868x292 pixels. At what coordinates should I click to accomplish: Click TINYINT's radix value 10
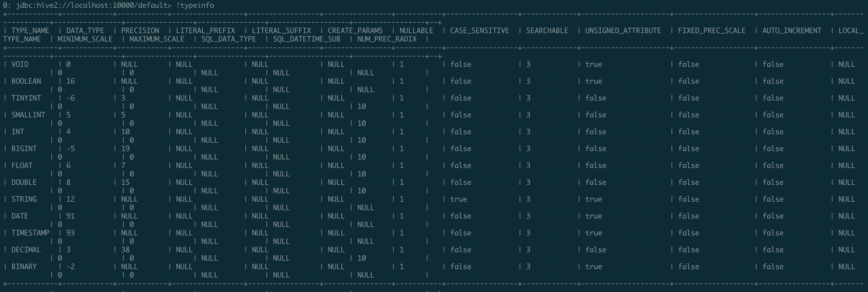[362, 106]
